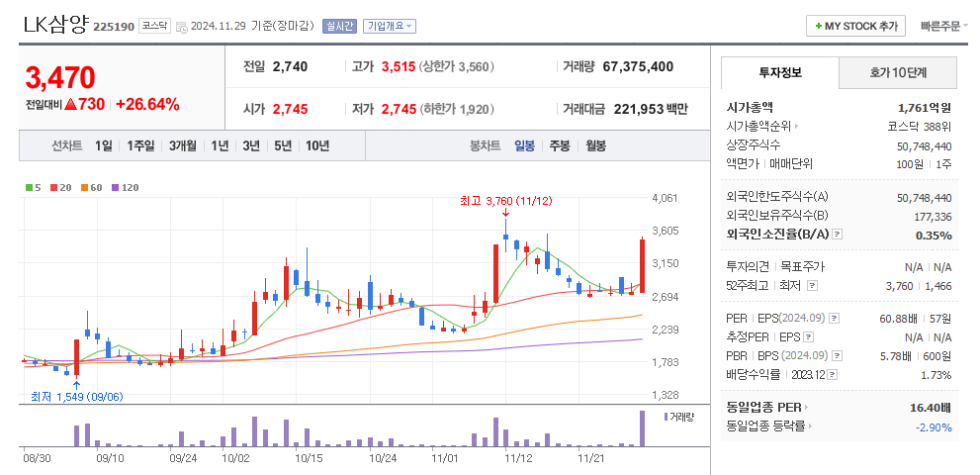Click the stock code 225190
The image size is (980, 475).
(x=114, y=27)
